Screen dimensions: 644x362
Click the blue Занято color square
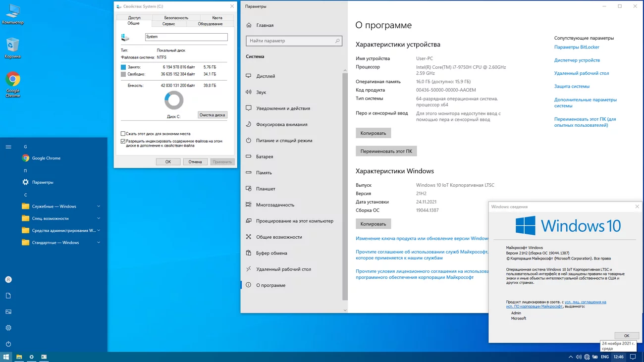[x=123, y=67]
